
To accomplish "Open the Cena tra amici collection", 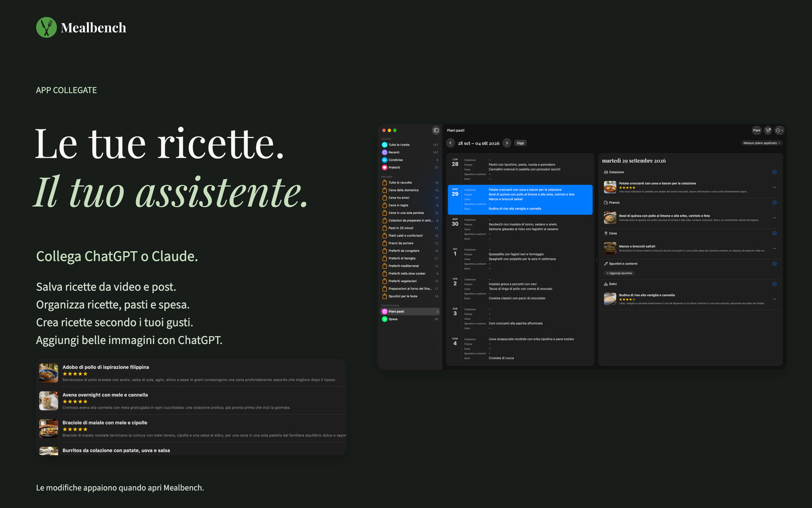I will pos(410,198).
